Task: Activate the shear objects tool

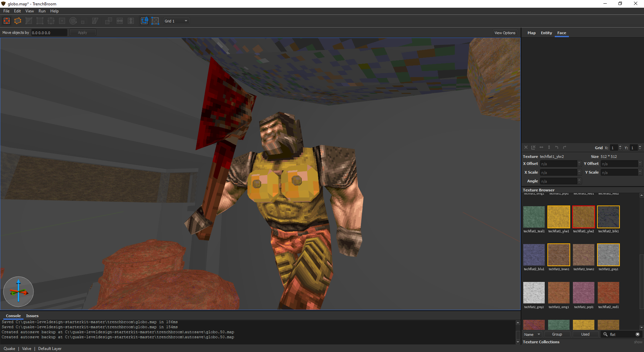Action: 95,21
